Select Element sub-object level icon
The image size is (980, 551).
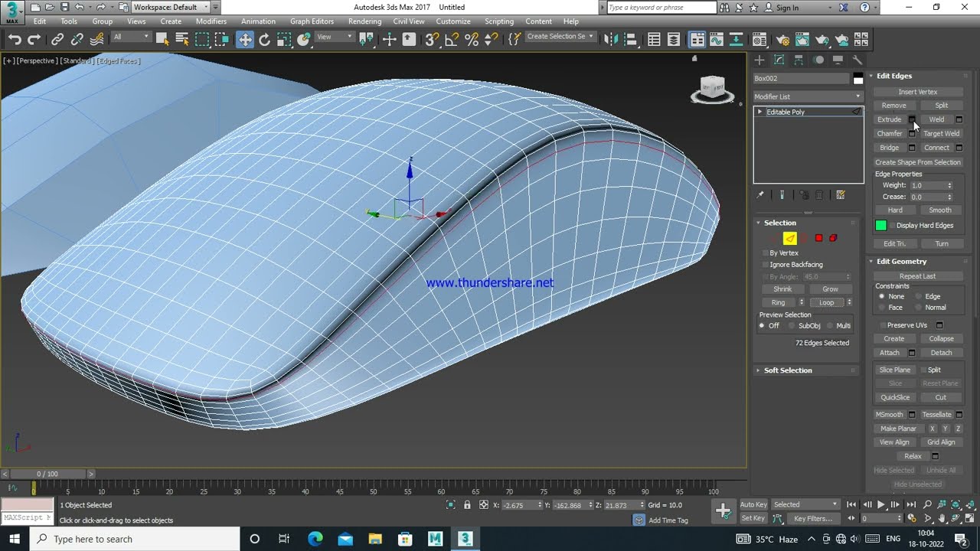[x=833, y=238]
